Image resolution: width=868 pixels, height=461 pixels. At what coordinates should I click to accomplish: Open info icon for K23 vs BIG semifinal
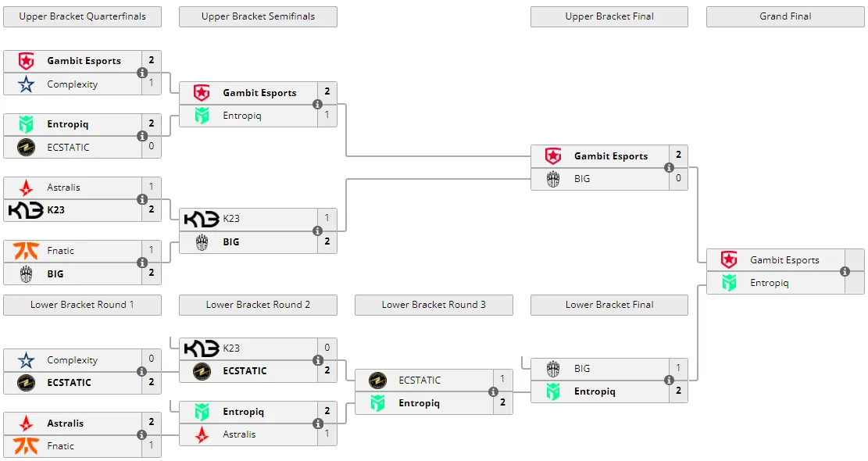(318, 230)
